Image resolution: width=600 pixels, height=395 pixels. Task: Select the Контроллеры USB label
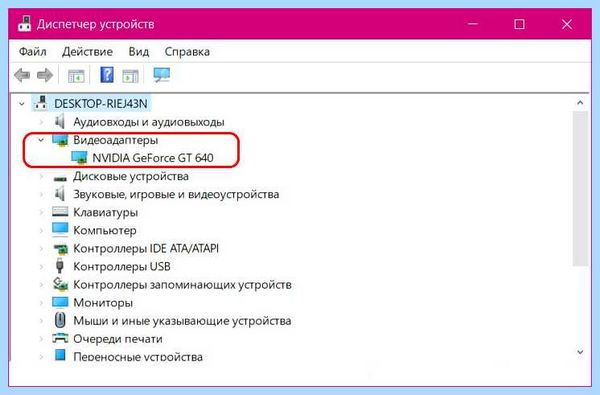[122, 266]
